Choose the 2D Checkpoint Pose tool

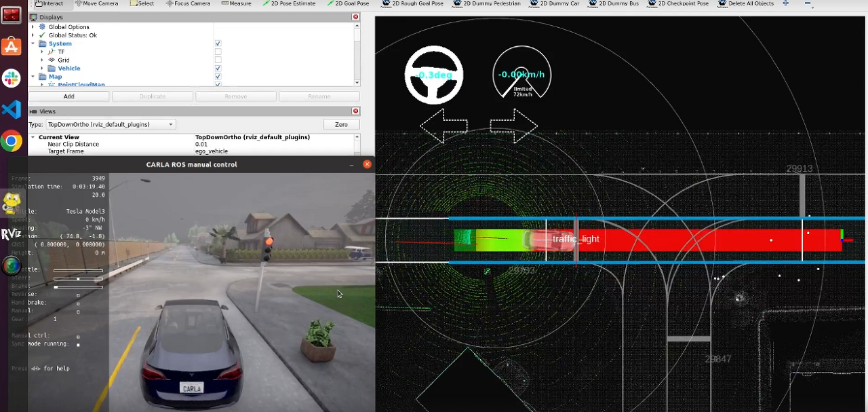678,3
